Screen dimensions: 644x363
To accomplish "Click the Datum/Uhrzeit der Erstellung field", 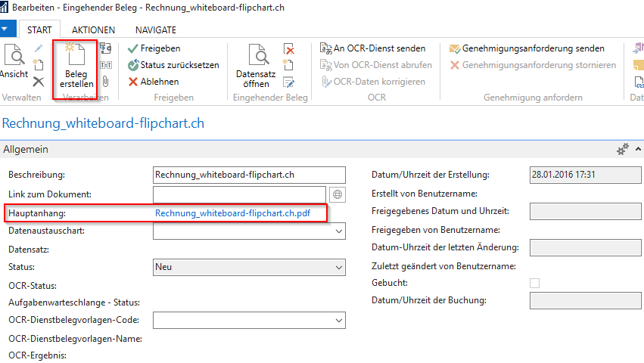I will pyautogui.click(x=585, y=175).
